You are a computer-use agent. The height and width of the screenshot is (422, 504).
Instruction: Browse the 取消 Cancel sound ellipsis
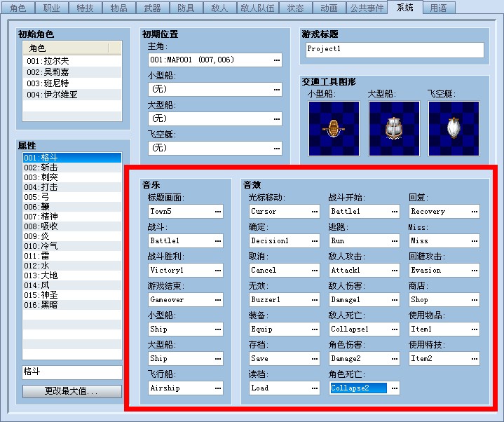pos(315,271)
